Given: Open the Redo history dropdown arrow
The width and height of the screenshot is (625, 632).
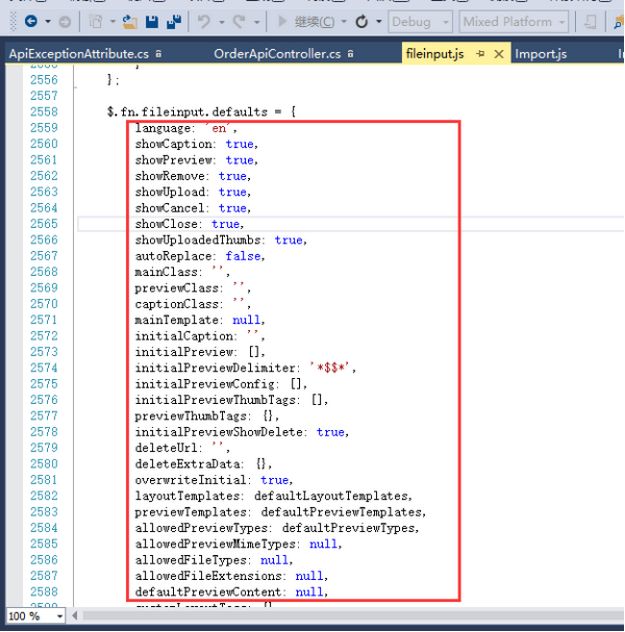Looking at the screenshot, I should coord(257,22).
